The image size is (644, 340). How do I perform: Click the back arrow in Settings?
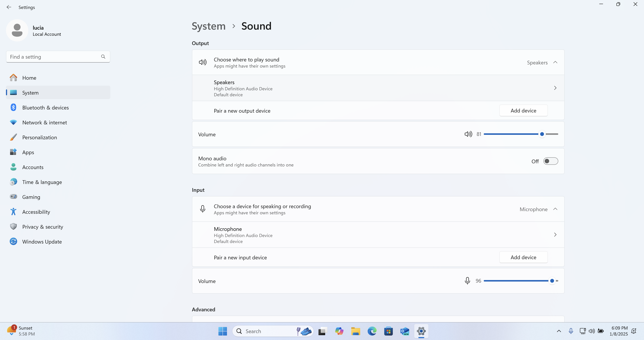(9, 7)
